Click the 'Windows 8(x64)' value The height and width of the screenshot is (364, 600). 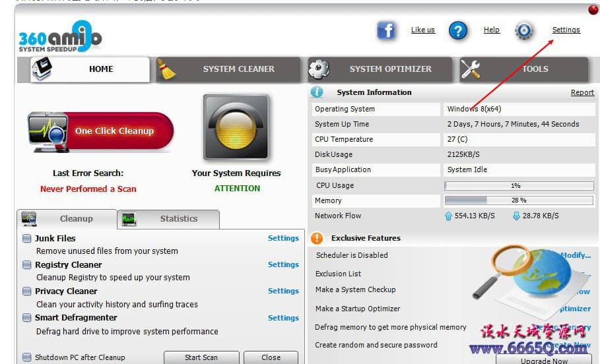tap(474, 109)
